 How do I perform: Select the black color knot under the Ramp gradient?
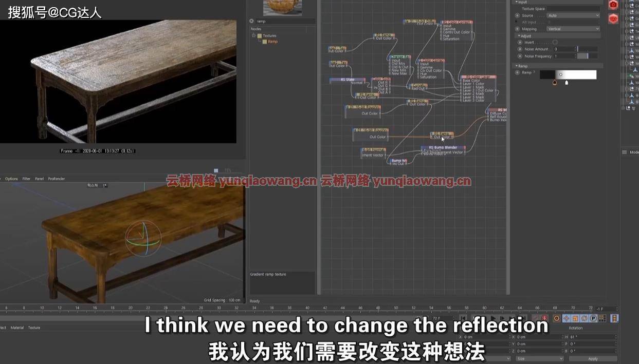[555, 82]
